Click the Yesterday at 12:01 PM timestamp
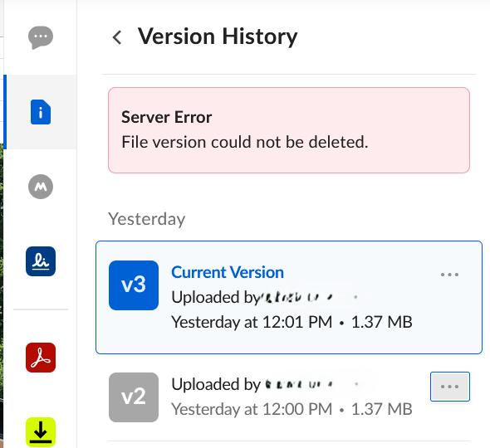Image resolution: width=490 pixels, height=448 pixels. [252, 322]
